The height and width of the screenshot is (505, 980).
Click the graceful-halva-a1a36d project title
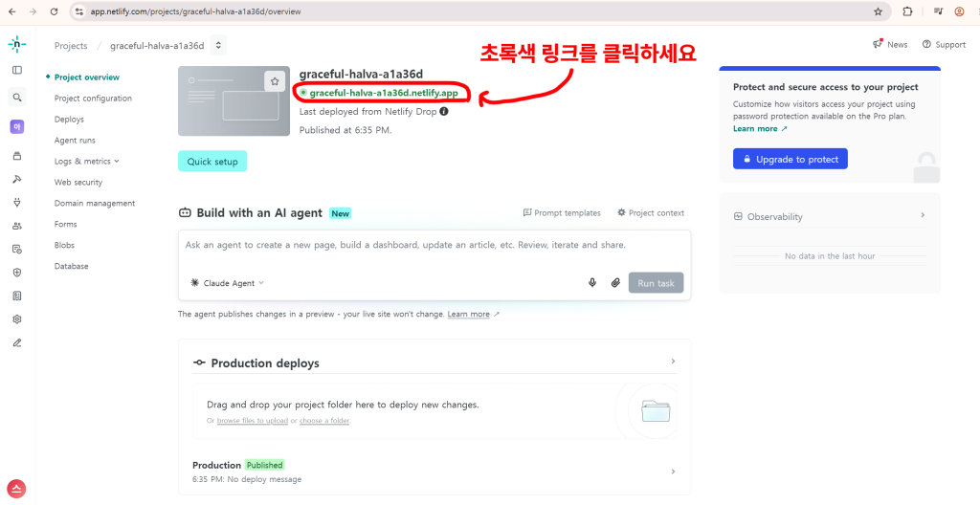[x=361, y=75]
